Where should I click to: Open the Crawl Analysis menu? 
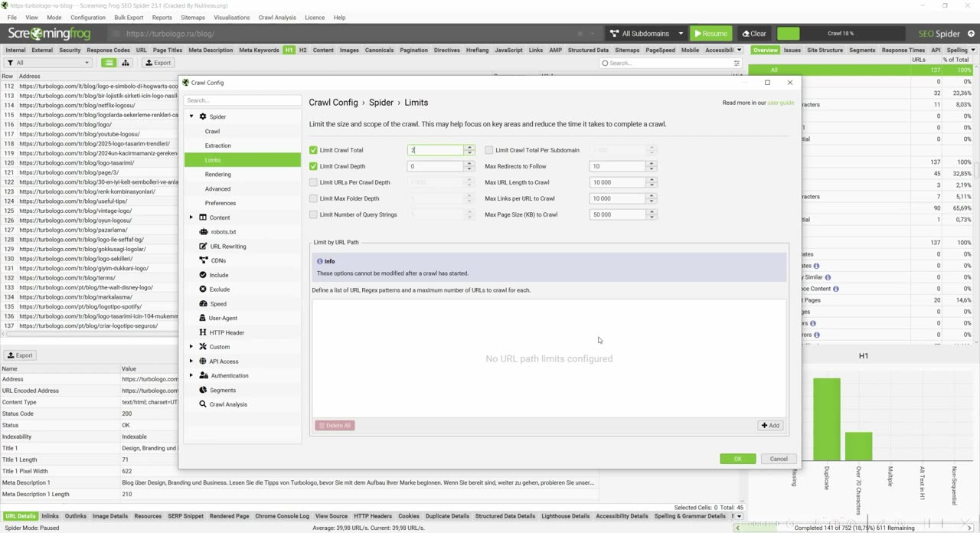277,17
